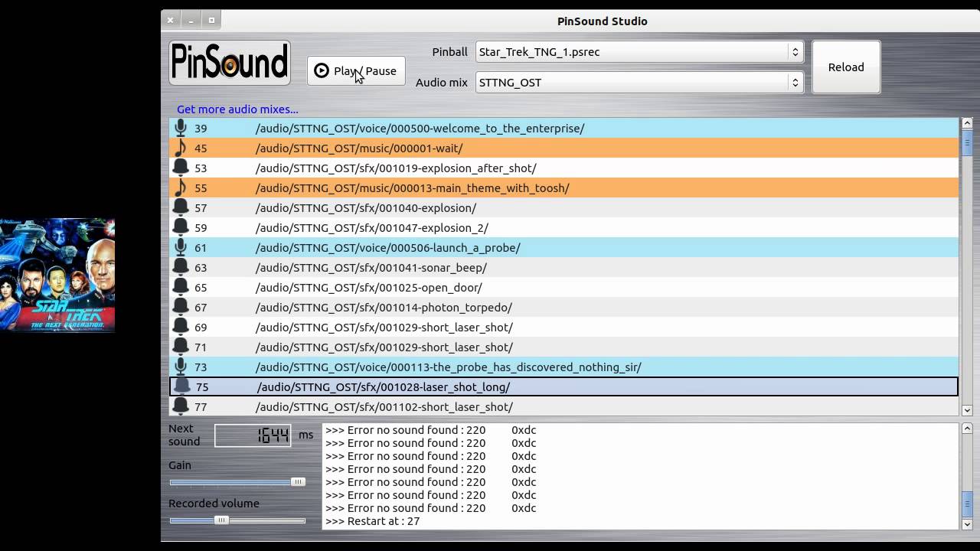Select the launch_a_probe voice path
This screenshot has height=551, width=980.
click(388, 248)
